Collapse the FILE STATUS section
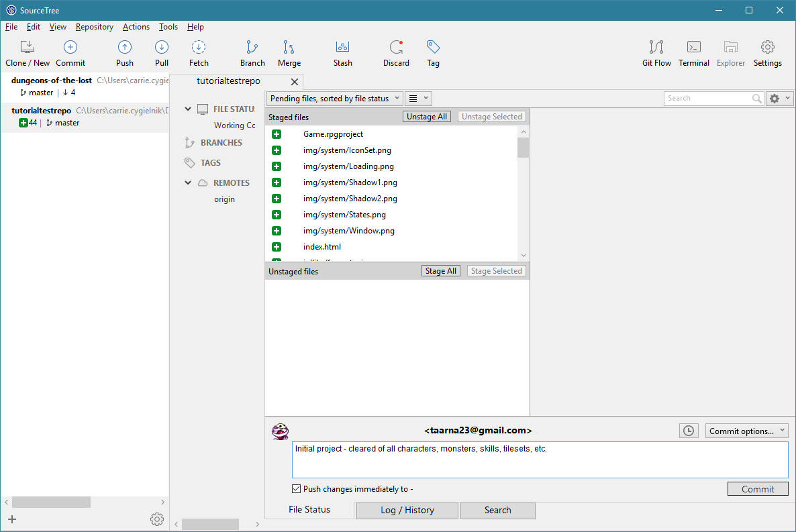Screen dimensions: 796x532 pos(188,109)
